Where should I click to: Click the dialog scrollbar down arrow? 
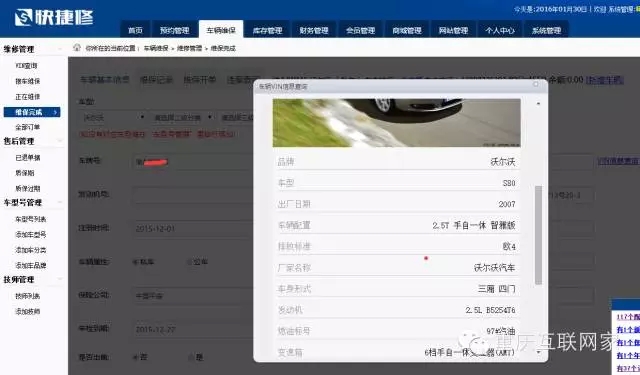538,352
